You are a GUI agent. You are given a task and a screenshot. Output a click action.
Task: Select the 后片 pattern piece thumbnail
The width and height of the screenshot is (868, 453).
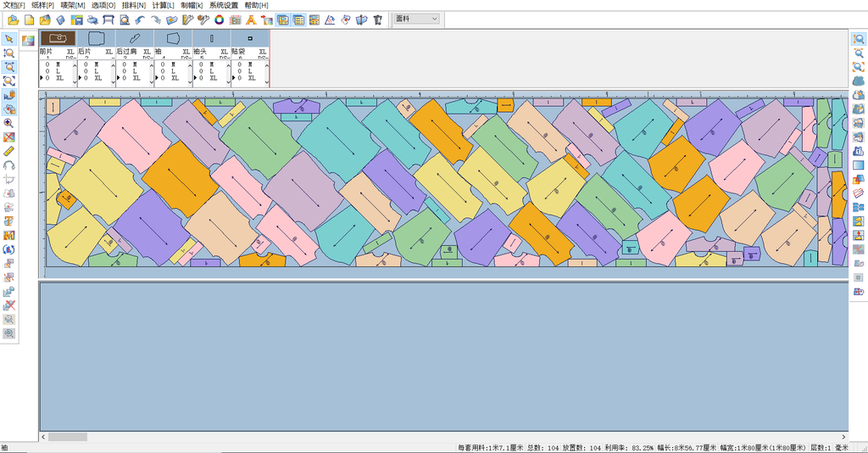pos(97,38)
